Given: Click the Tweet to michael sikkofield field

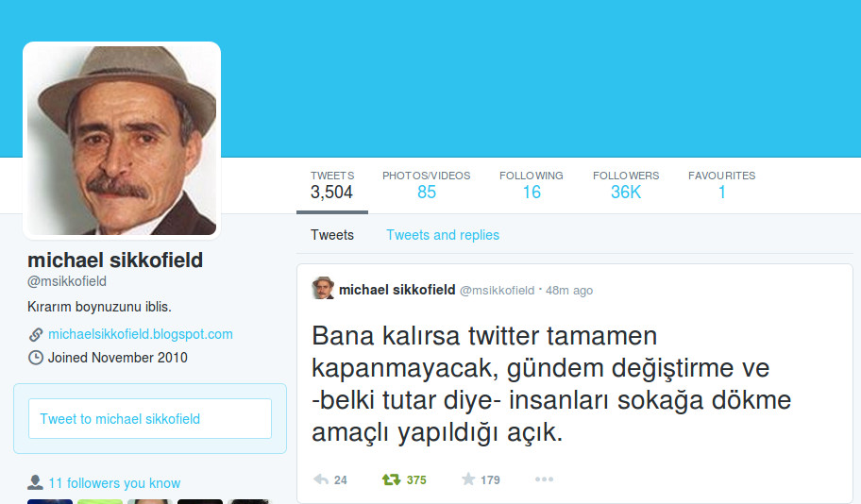Looking at the screenshot, I should 150,418.
